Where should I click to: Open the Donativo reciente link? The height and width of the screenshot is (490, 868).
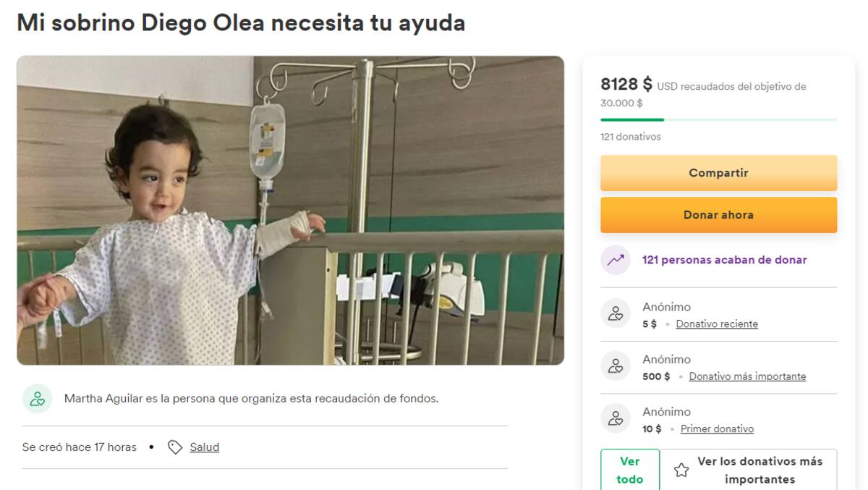tap(717, 324)
